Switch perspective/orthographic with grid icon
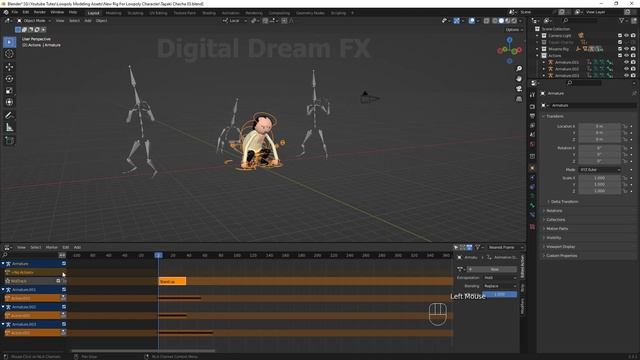The width and height of the screenshot is (640, 360). click(x=519, y=99)
